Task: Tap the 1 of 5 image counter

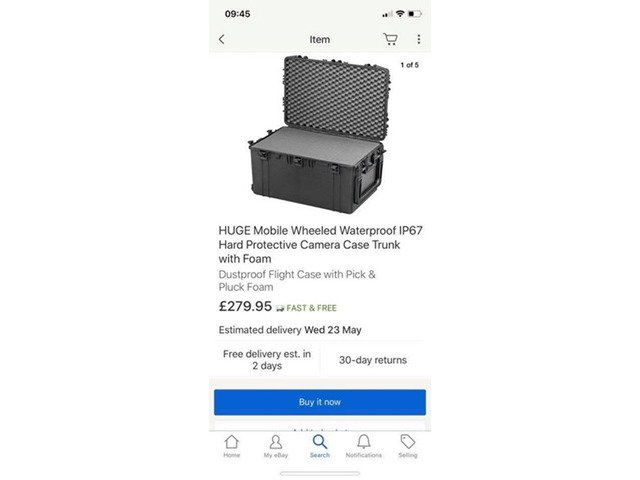Action: 409,65
